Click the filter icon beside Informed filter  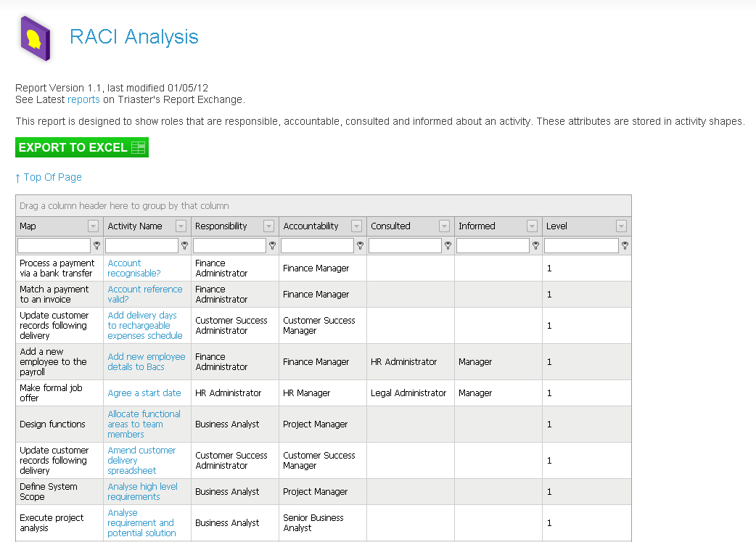coord(535,246)
